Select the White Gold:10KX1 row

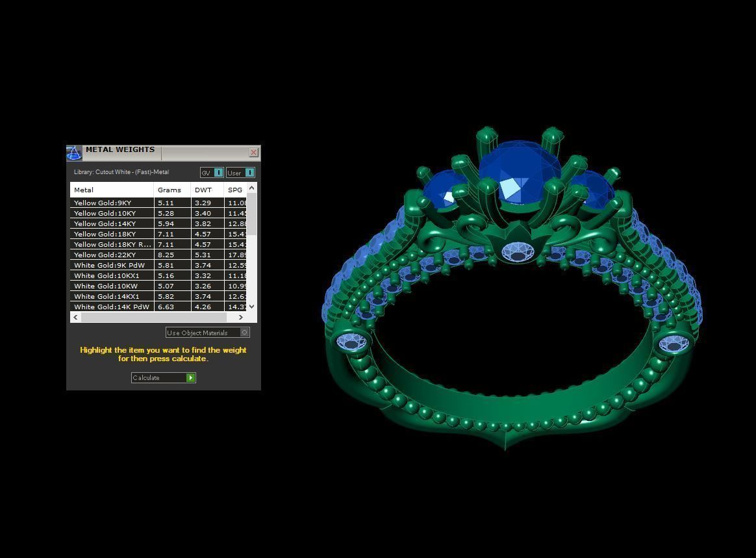(x=158, y=275)
